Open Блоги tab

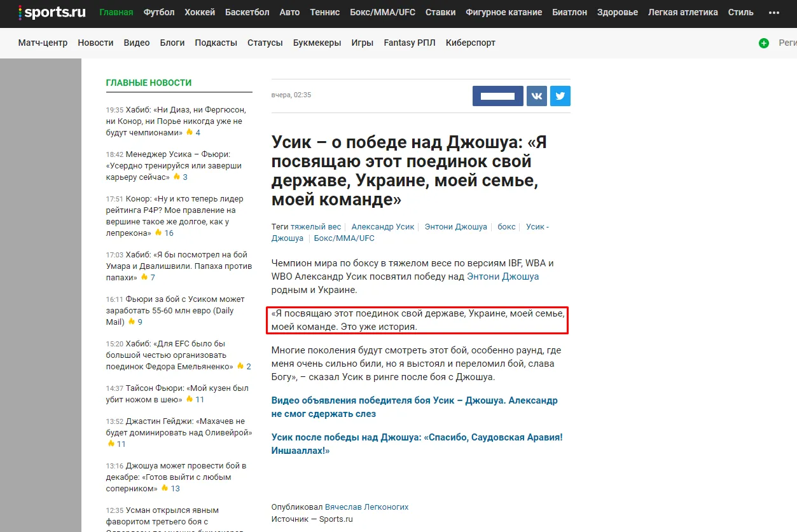click(172, 43)
